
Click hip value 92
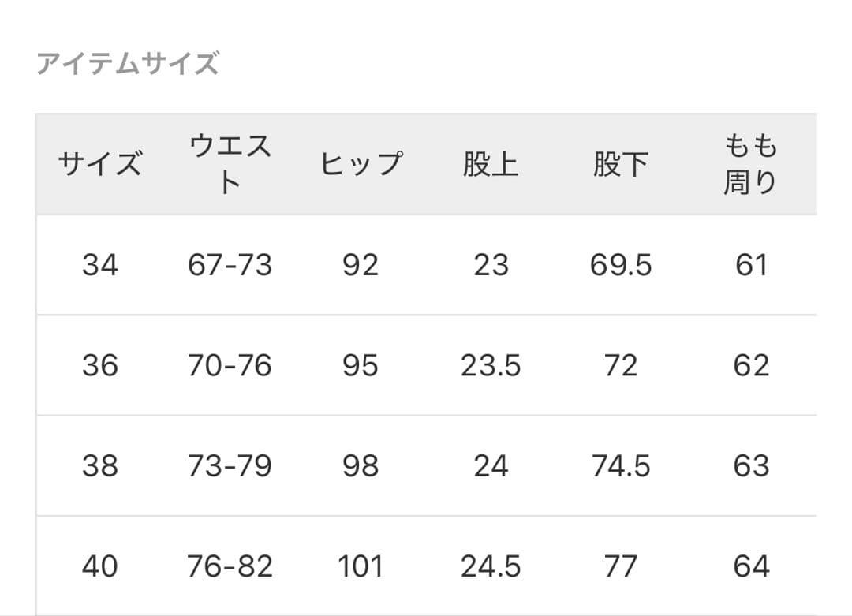point(361,265)
